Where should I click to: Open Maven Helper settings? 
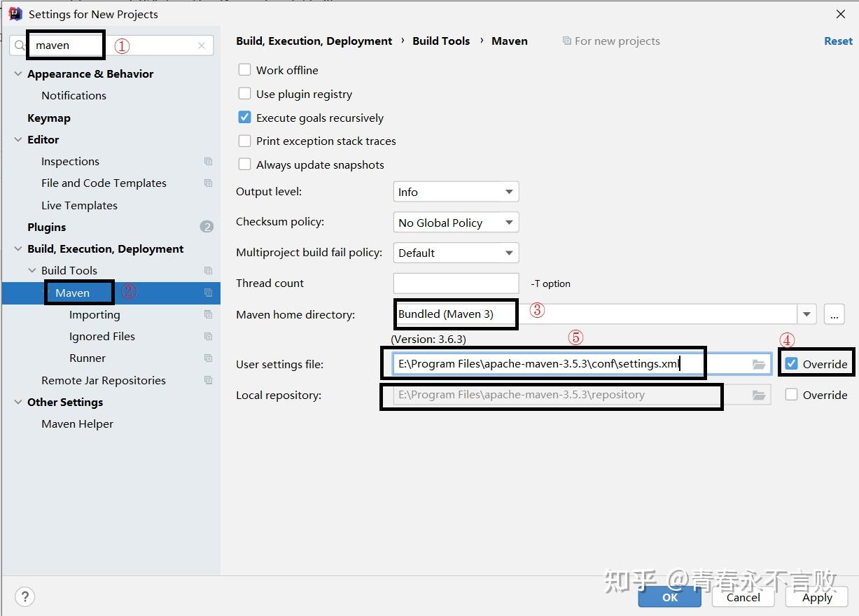click(77, 423)
